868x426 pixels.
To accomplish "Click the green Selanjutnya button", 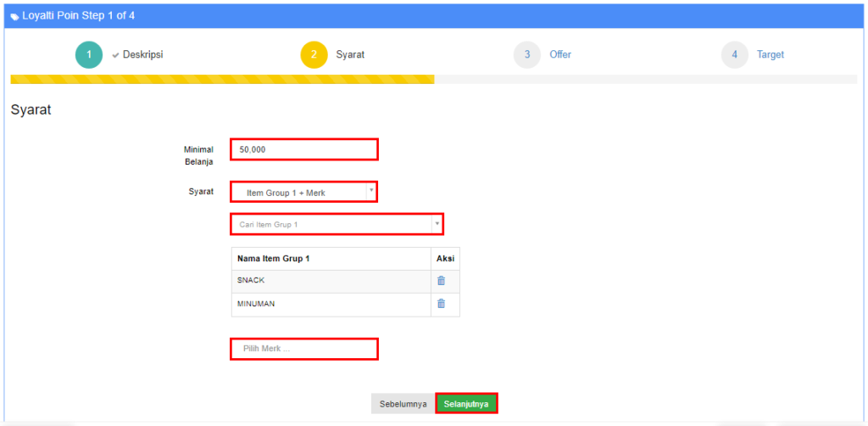I will (x=466, y=404).
